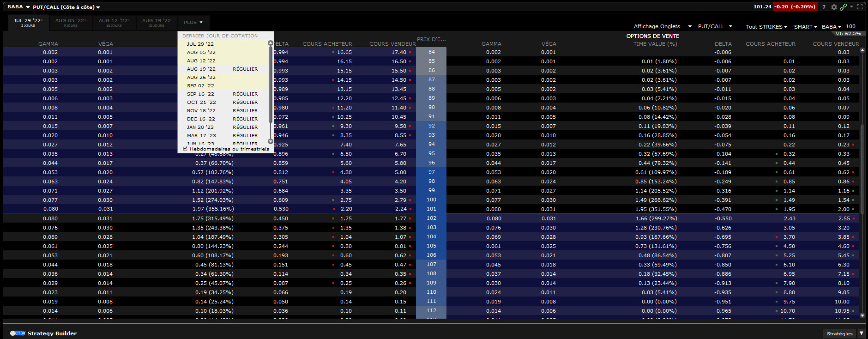The width and height of the screenshot is (868, 339).
Task: Open the Affichage Onglets dropdown
Action: click(662, 26)
